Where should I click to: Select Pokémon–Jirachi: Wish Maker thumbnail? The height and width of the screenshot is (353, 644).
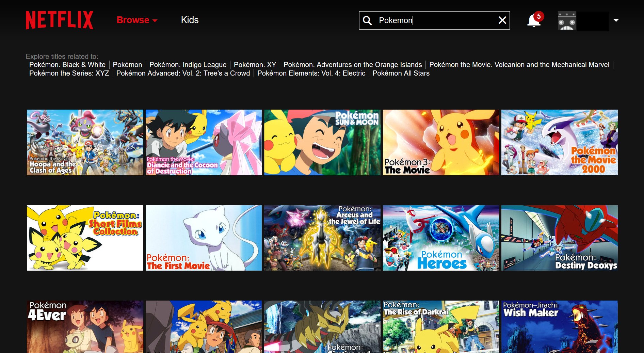[560, 327]
